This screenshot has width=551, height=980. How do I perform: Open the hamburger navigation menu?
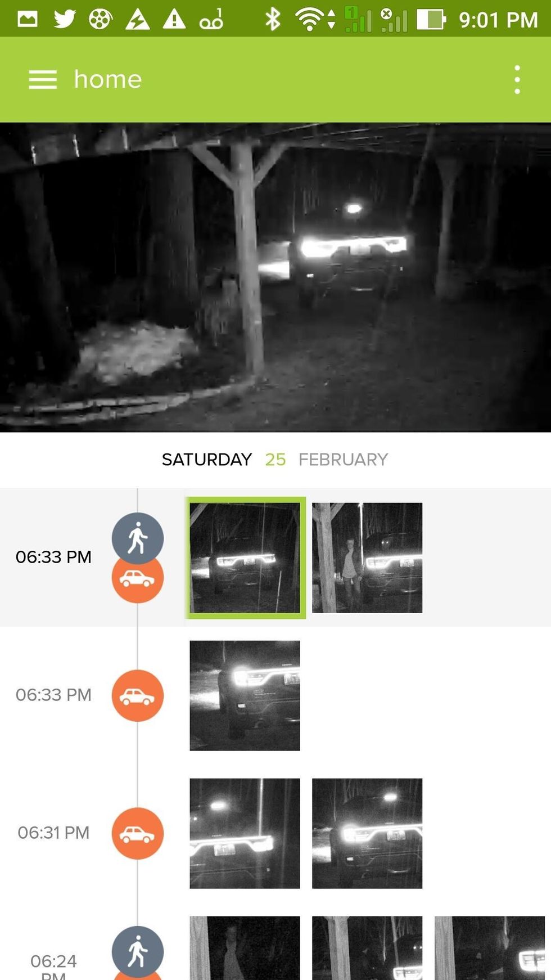click(x=43, y=79)
